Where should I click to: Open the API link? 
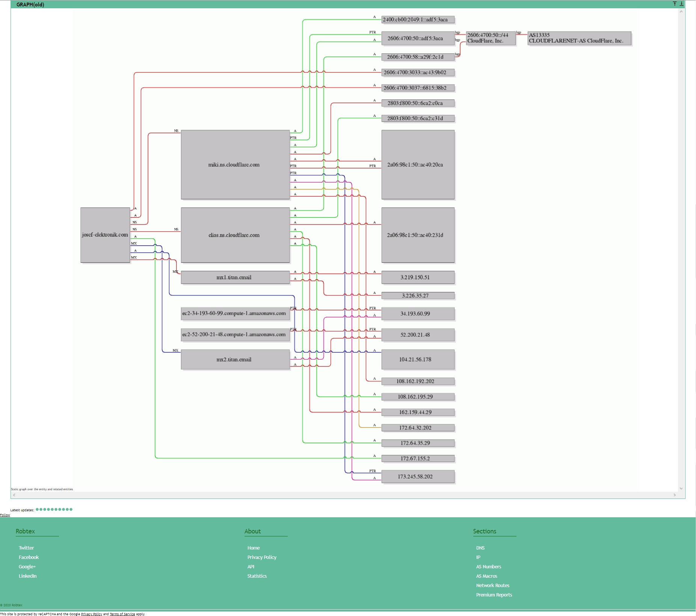coord(251,567)
